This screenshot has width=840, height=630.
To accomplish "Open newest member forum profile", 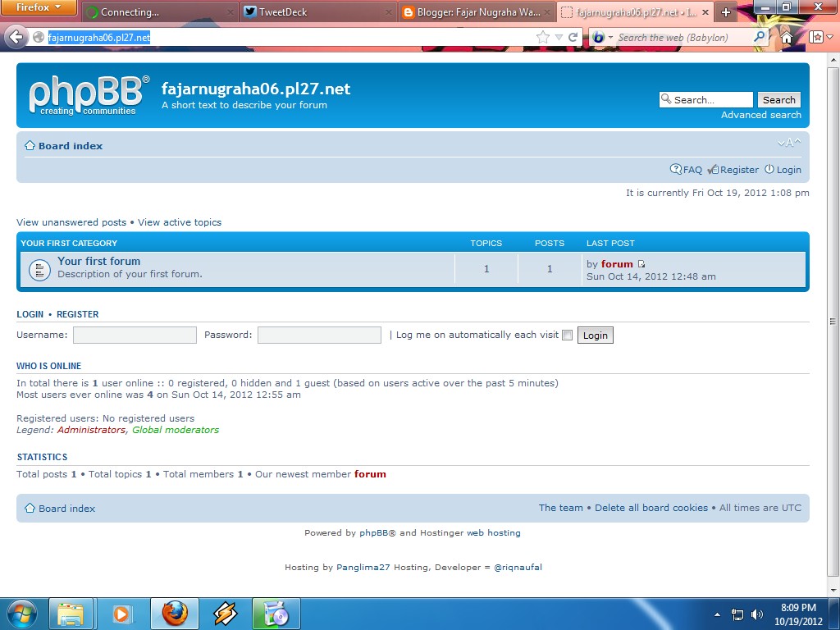I will coord(370,474).
